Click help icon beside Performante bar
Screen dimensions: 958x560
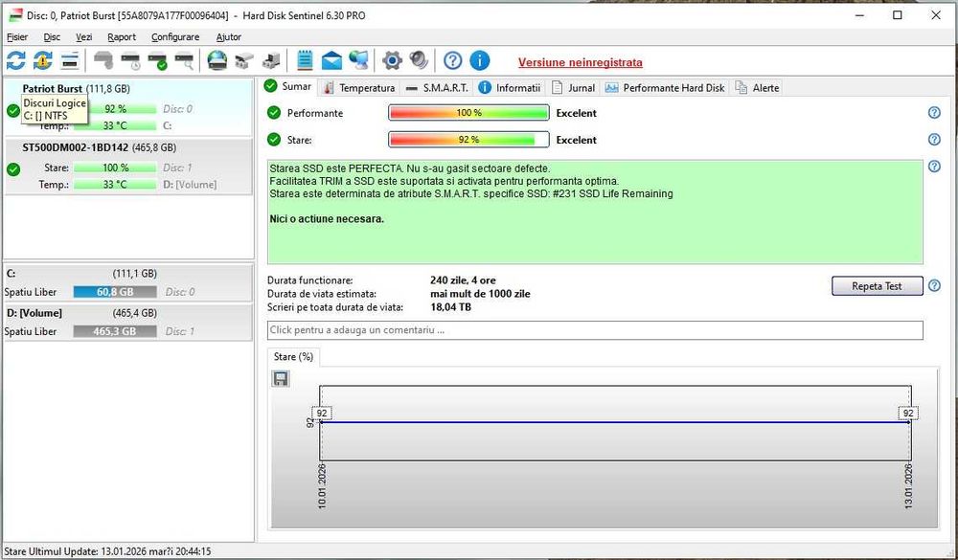pos(933,112)
